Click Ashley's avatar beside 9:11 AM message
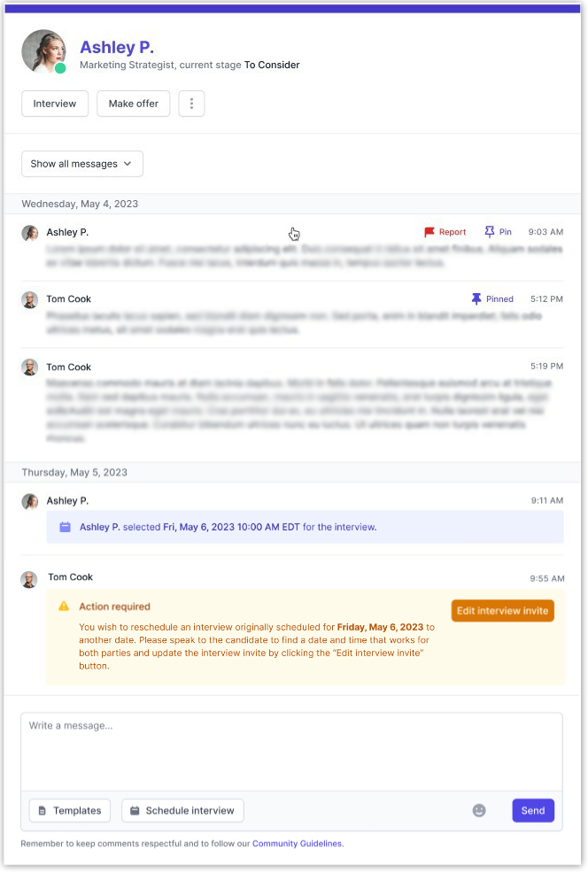 [30, 501]
